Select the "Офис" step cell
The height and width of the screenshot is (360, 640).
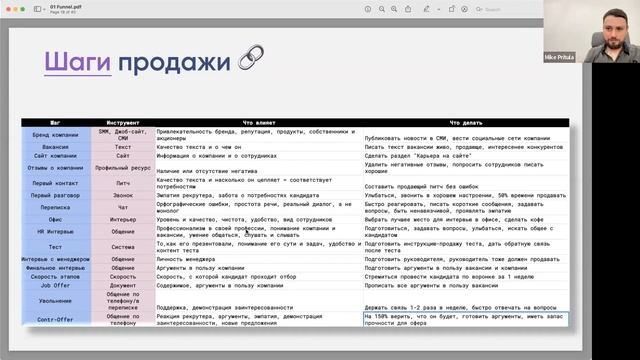coord(56,220)
